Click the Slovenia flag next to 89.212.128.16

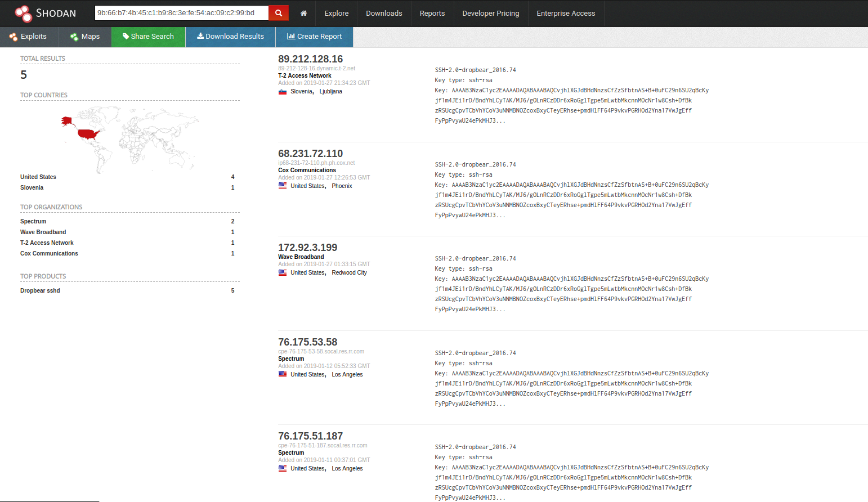[283, 91]
